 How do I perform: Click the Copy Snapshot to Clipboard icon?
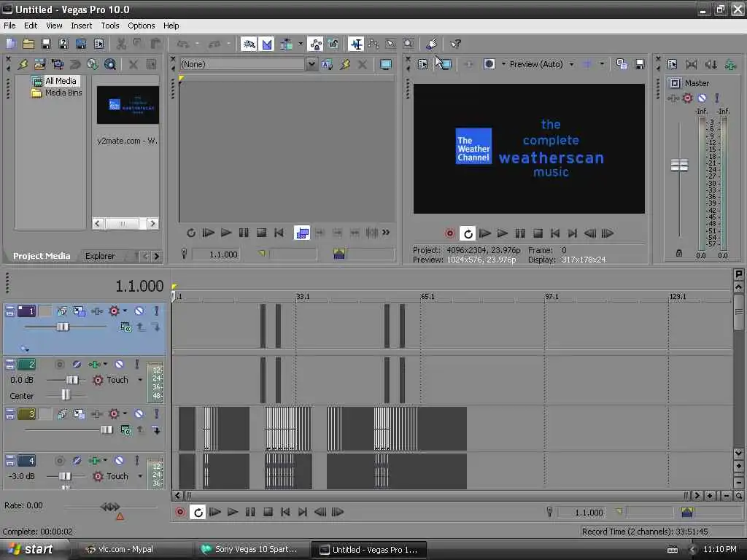click(x=622, y=64)
